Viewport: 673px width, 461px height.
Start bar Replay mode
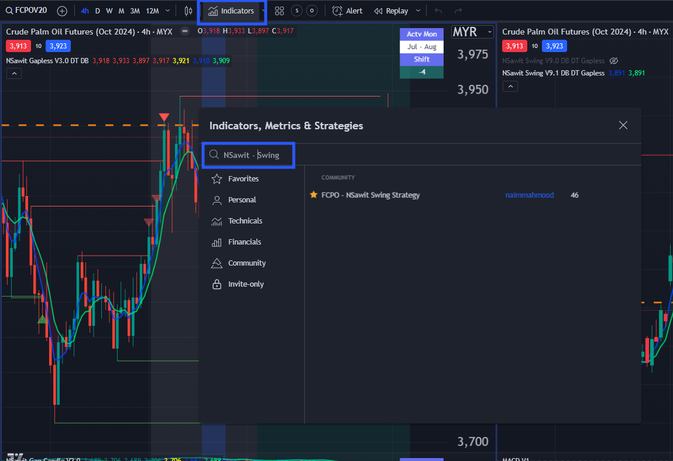point(391,11)
